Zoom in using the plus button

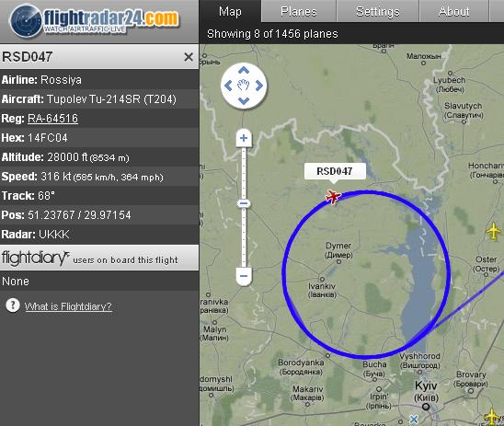(244, 138)
